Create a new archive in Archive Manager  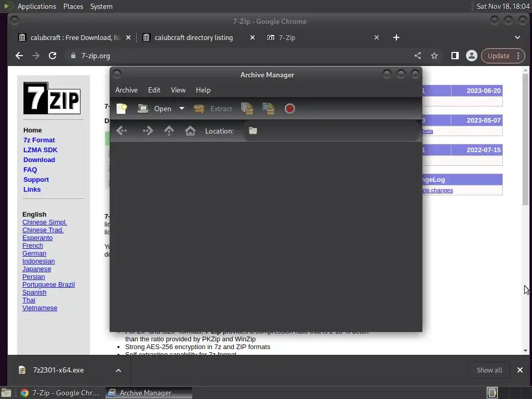coord(122,109)
